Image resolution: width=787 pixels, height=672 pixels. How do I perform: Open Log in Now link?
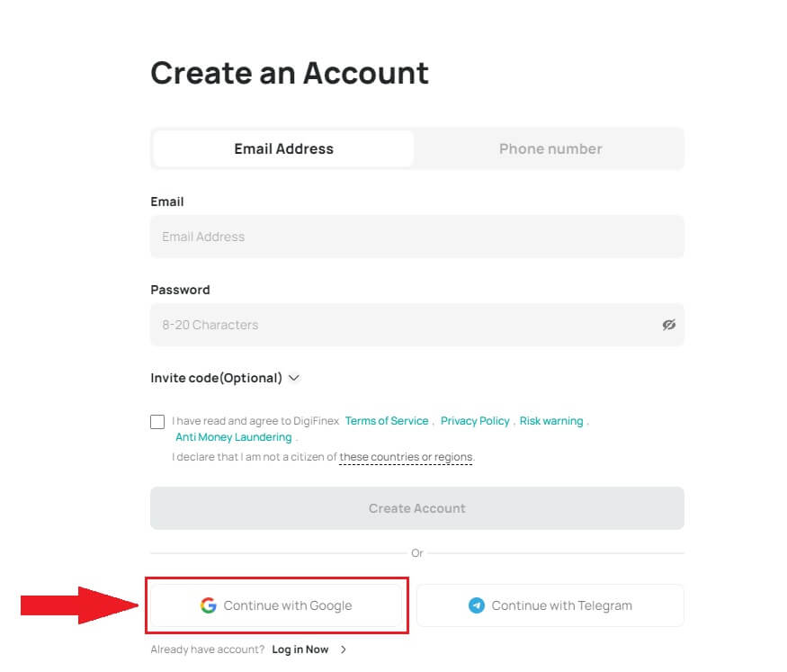[300, 649]
